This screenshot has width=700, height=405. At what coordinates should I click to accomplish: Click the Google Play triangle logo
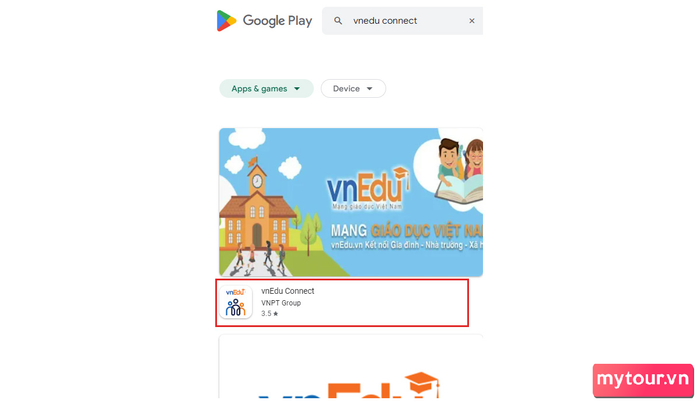(226, 21)
